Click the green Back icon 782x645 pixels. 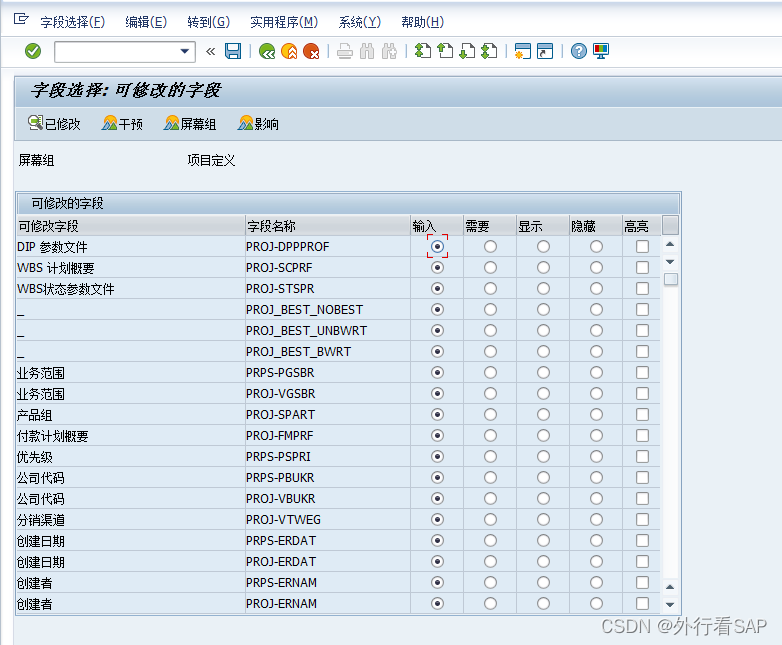coord(267,51)
